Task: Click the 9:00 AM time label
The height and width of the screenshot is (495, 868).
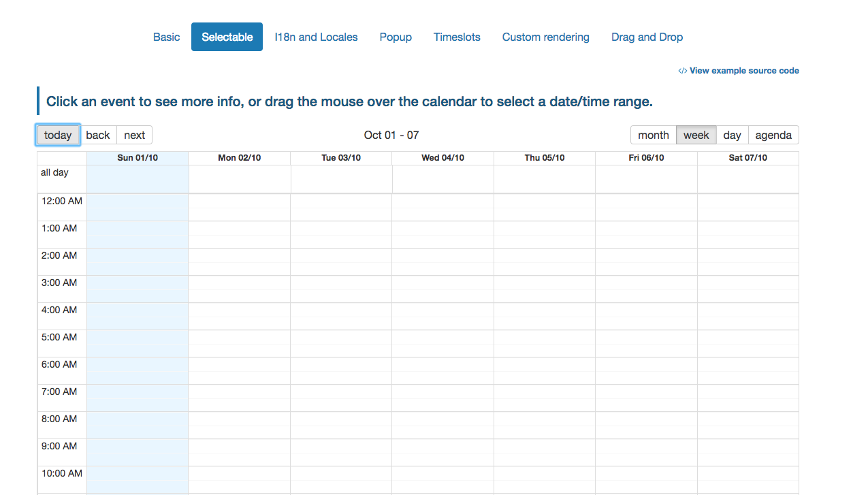Action: tap(60, 446)
